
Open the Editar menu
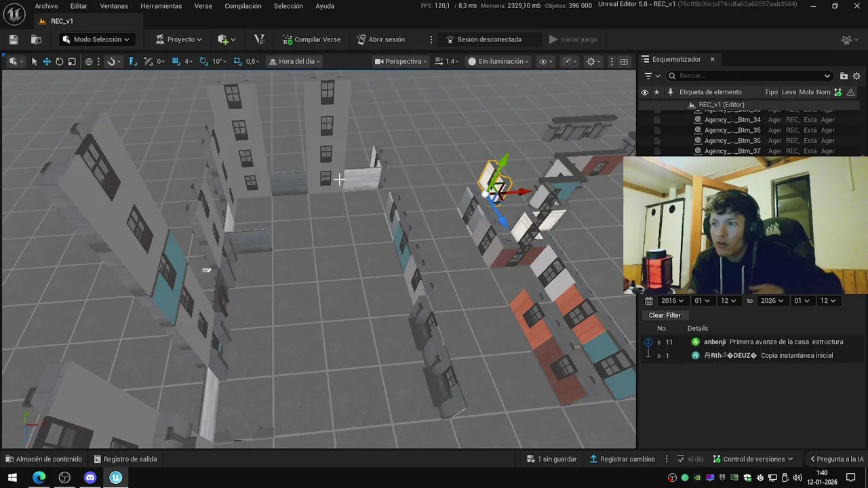pyautogui.click(x=79, y=6)
